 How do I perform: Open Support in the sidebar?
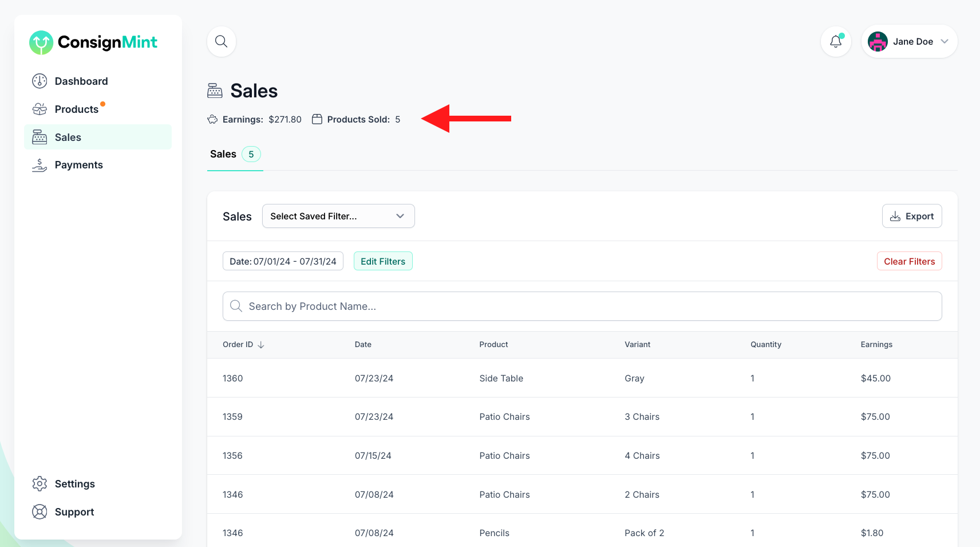98,512
